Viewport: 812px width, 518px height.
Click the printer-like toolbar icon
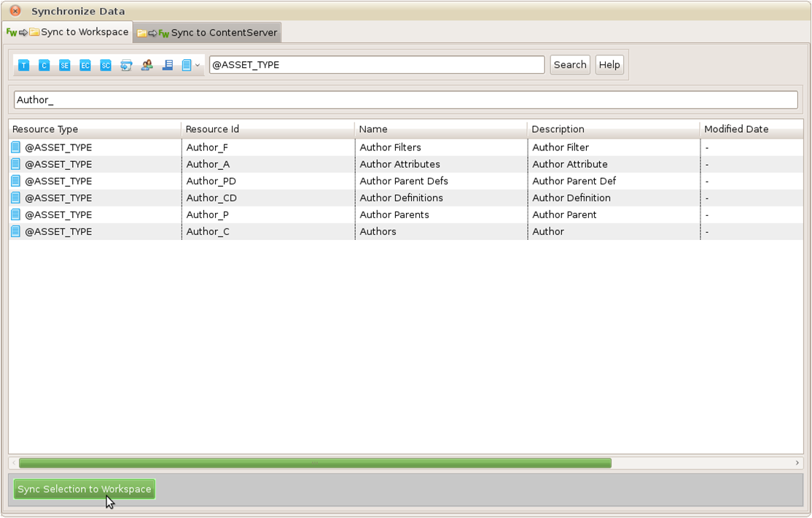point(126,66)
